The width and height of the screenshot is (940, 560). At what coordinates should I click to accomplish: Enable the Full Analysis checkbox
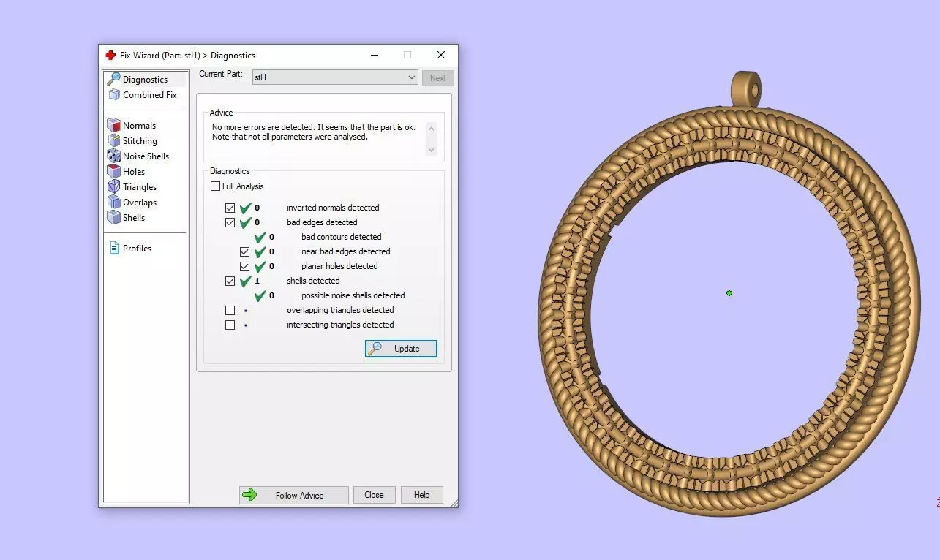pos(215,186)
